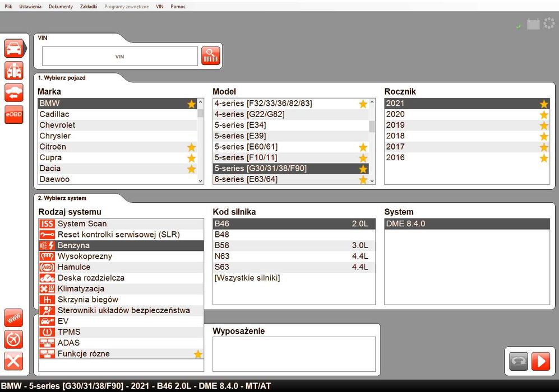Viewport: 559px width, 392px height.
Task: Select Cadillac in Marka list
Action: (118, 114)
